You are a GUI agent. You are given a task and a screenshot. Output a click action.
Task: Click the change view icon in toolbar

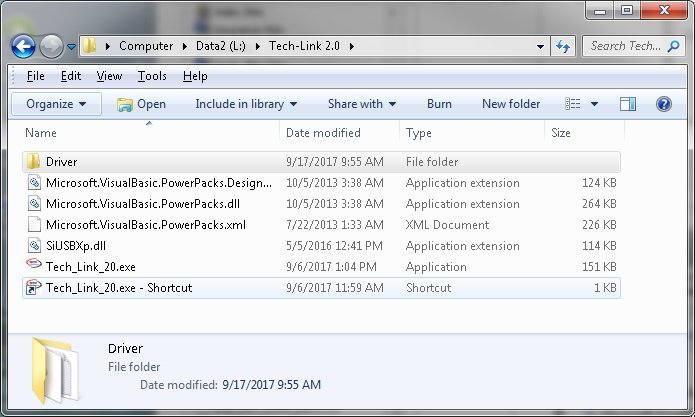[x=573, y=104]
